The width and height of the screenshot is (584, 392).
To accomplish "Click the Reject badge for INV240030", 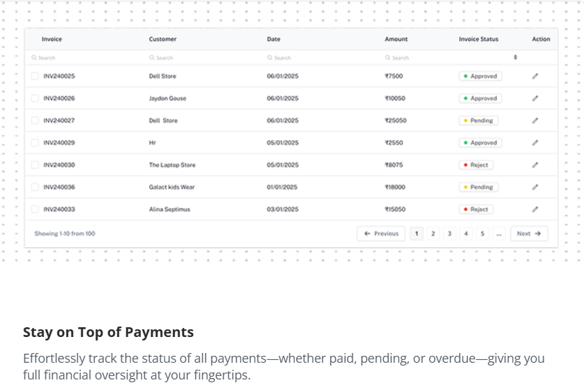I will (x=476, y=165).
